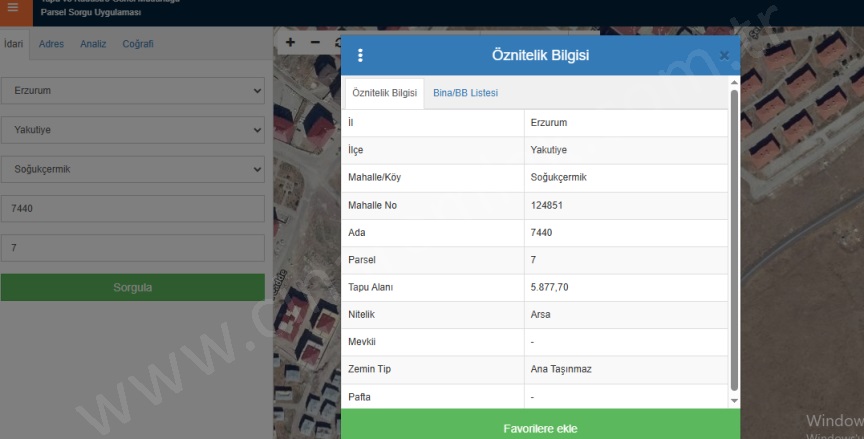Viewport: 864px width, 439px height.
Task: Click the scroll down arrow in dialog
Action: (x=735, y=401)
